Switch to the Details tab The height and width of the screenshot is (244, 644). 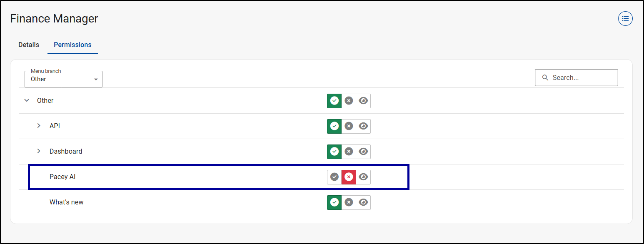click(29, 45)
